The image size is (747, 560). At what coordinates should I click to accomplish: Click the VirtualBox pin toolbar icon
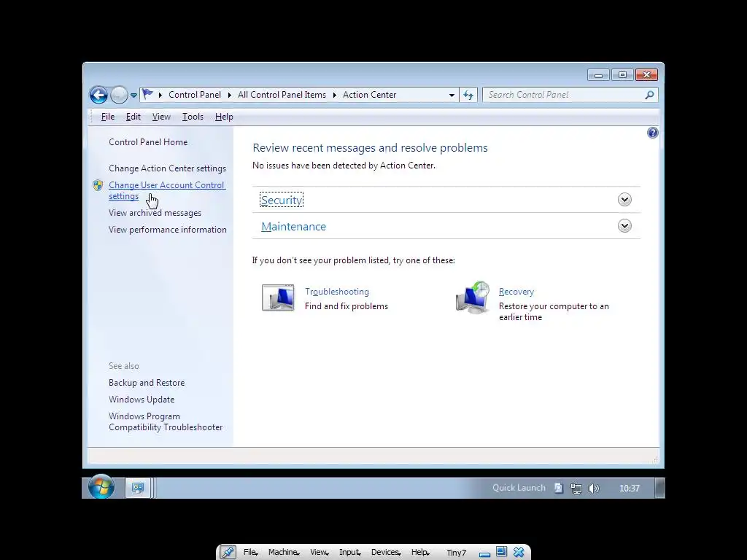point(228,552)
